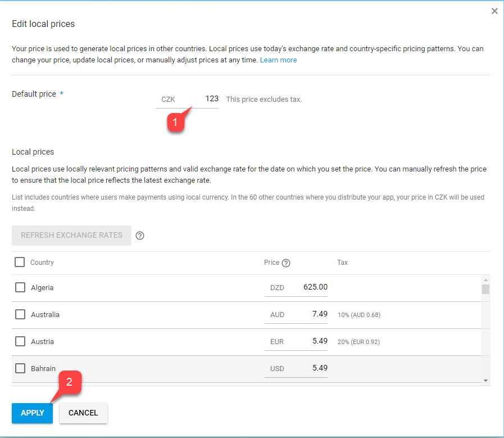Click Refresh Exchange Rates
Image resolution: width=504 pixels, height=438 pixels.
coord(71,235)
